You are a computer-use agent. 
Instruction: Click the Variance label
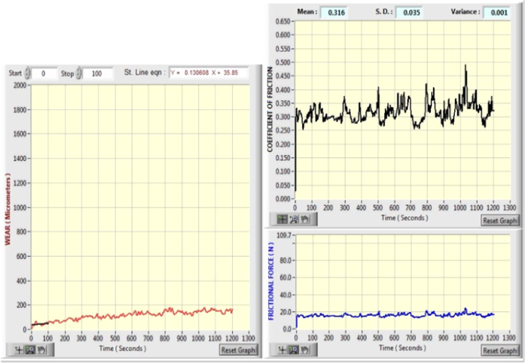tap(465, 12)
